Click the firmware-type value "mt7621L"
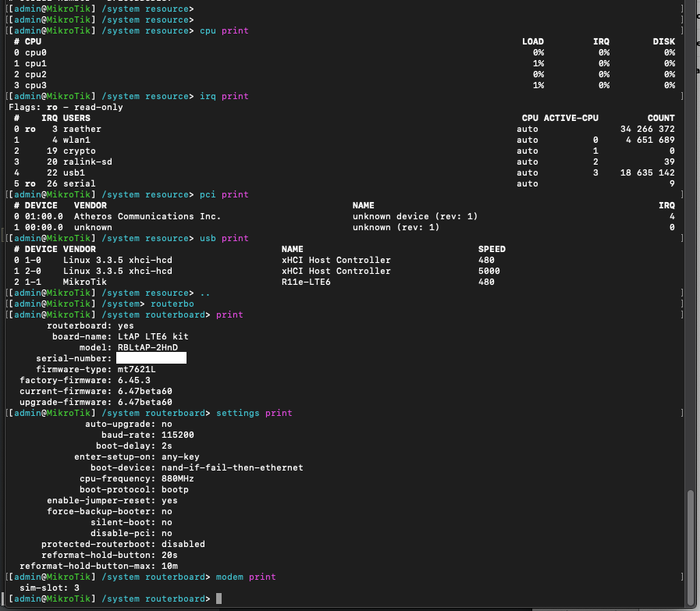 coord(137,370)
